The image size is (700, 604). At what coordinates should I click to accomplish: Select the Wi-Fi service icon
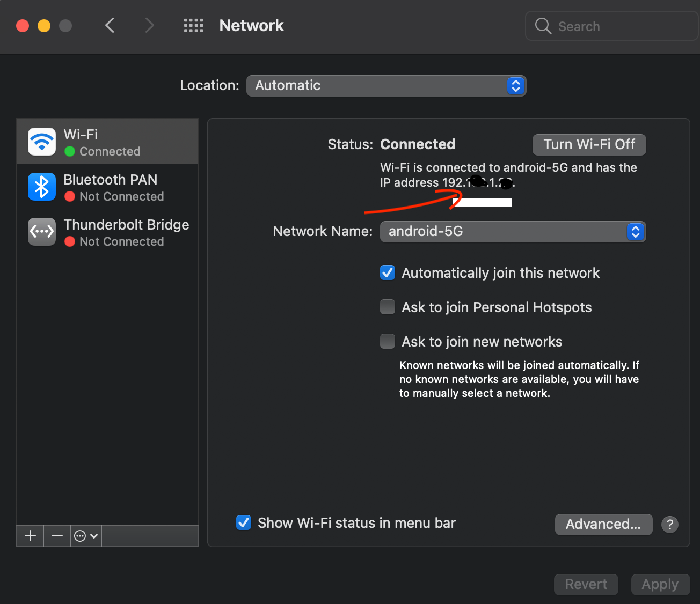point(42,142)
